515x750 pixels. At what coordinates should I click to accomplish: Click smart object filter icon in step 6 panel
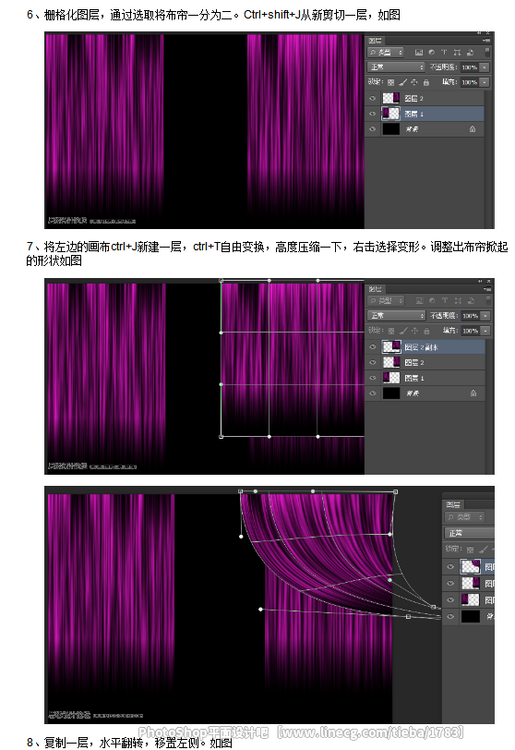(470, 52)
